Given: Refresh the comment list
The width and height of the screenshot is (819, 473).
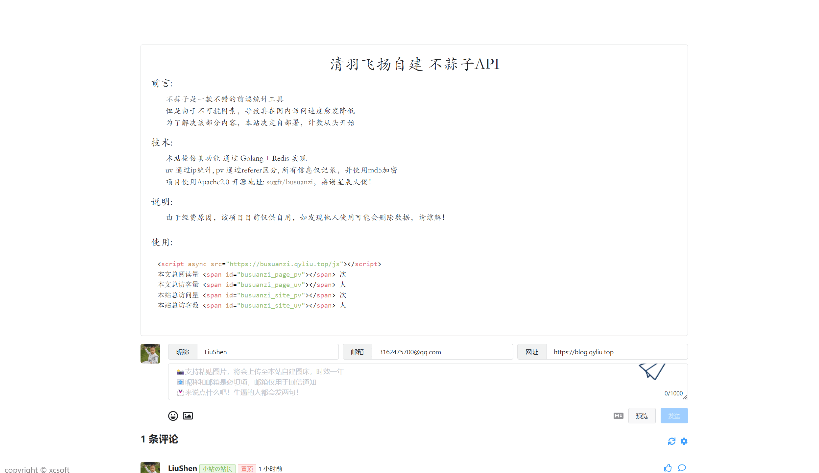Looking at the screenshot, I should pos(672,441).
